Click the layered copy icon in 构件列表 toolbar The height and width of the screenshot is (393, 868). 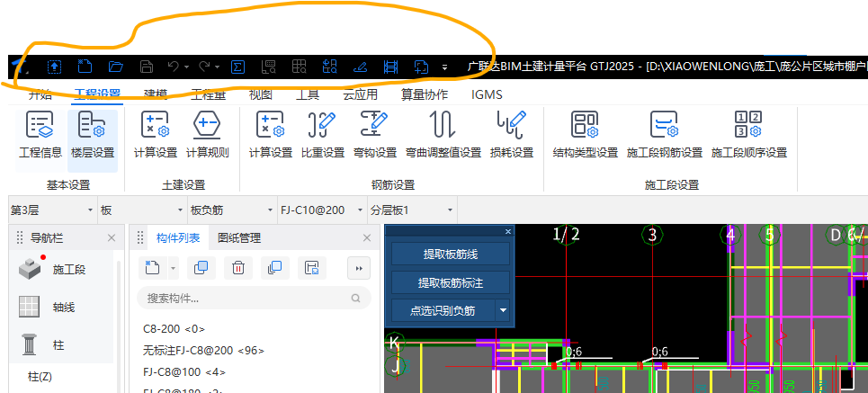pyautogui.click(x=274, y=268)
